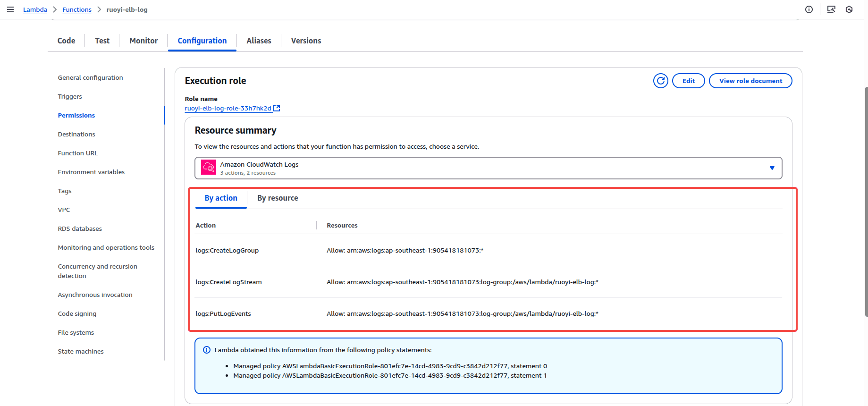Viewport: 868px width, 406px height.
Task: Click View role document button
Action: coord(750,81)
